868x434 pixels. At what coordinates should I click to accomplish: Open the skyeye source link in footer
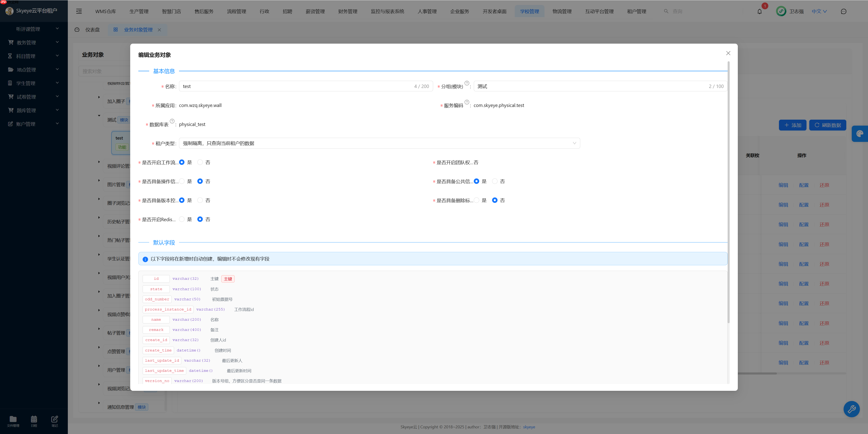point(529,427)
